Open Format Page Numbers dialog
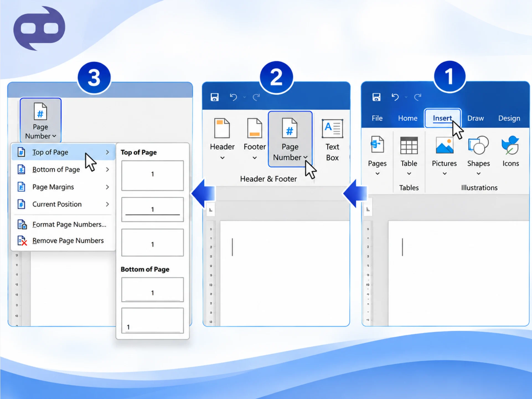 (63, 224)
